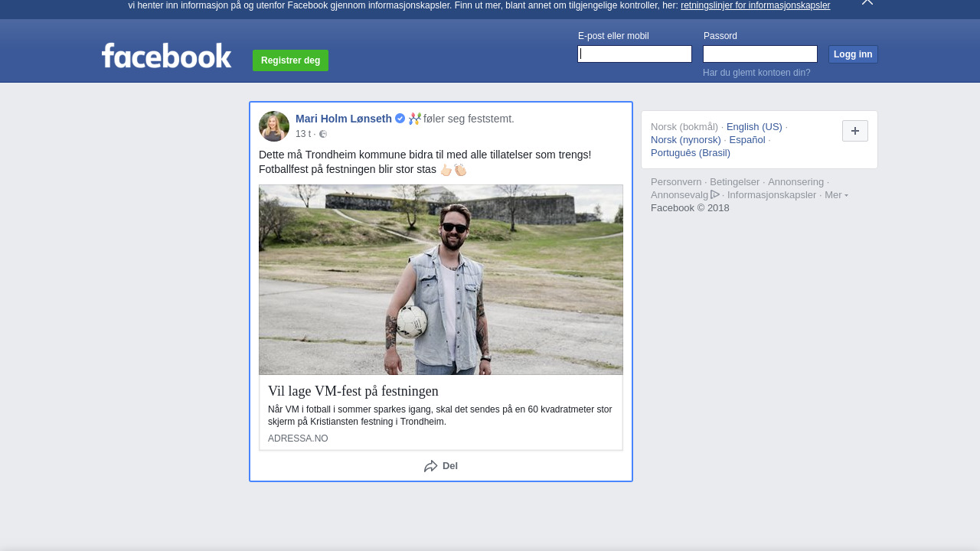Switch language to Norsk (nynorsk)

[686, 140]
